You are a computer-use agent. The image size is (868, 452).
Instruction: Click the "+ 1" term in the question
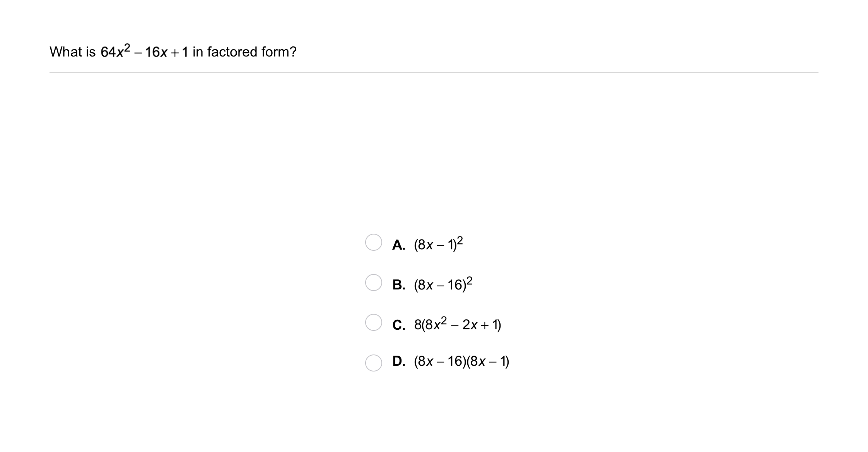point(180,52)
